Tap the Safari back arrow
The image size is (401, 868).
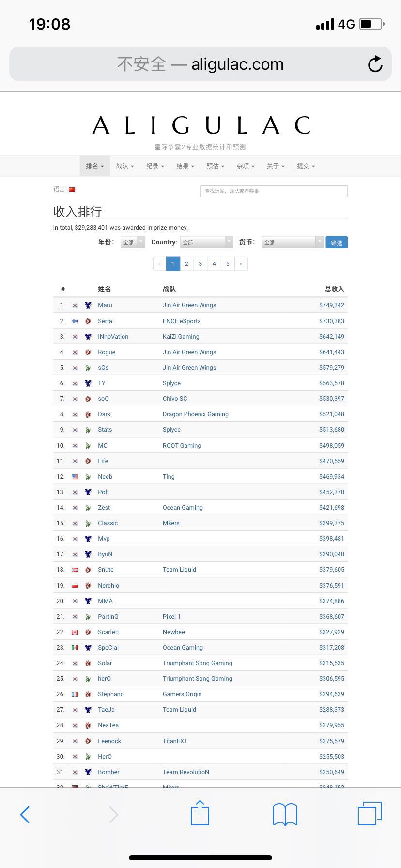(25, 815)
